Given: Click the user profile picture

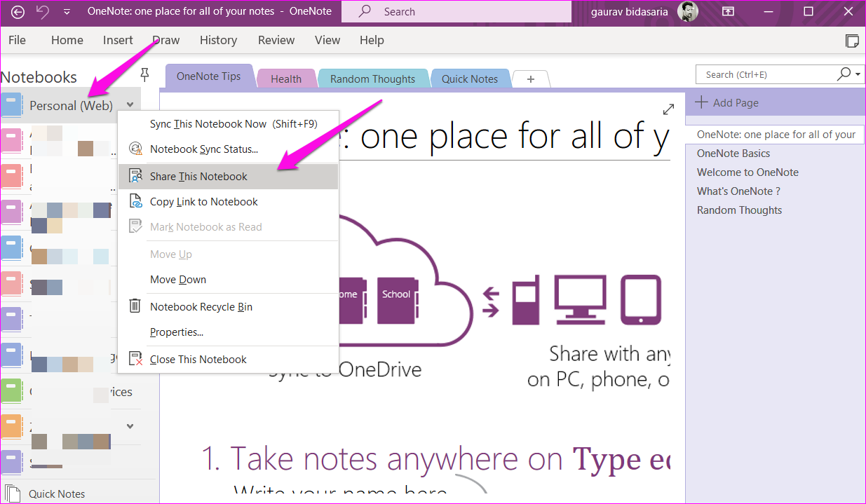Looking at the screenshot, I should click(x=687, y=11).
